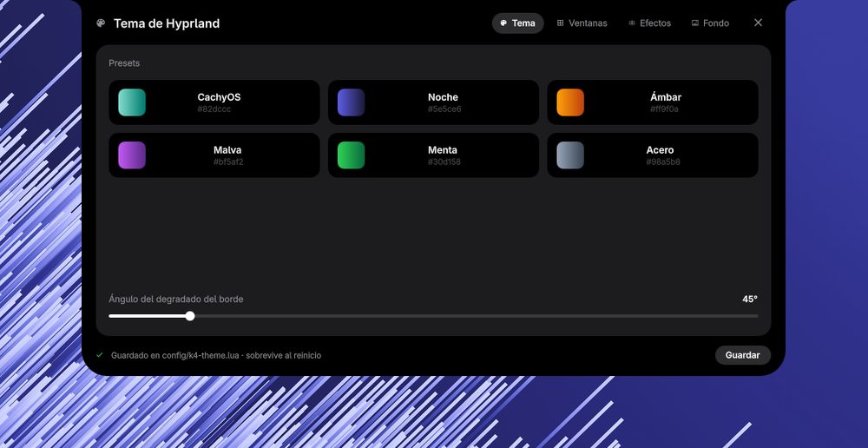Click the sparkle icon in the Efectos tab
Screen dimensions: 868x448
[x=632, y=23]
